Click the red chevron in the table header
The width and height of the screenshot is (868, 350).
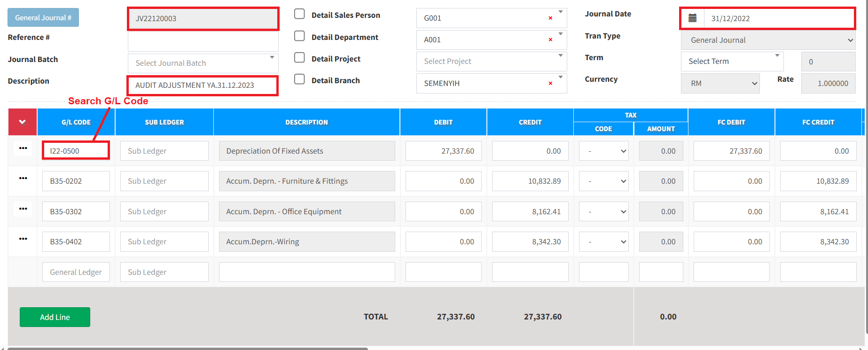(x=22, y=122)
